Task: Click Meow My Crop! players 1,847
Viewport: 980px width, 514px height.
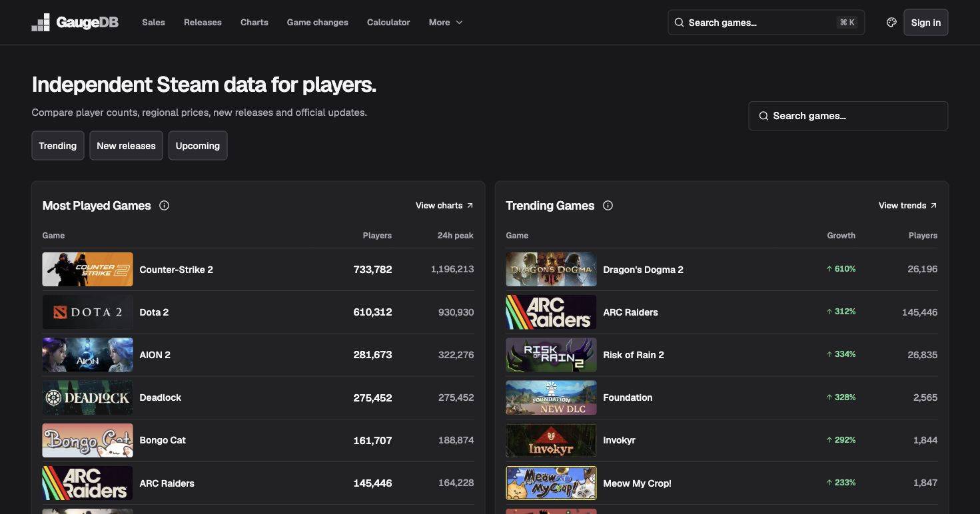Action: point(925,483)
